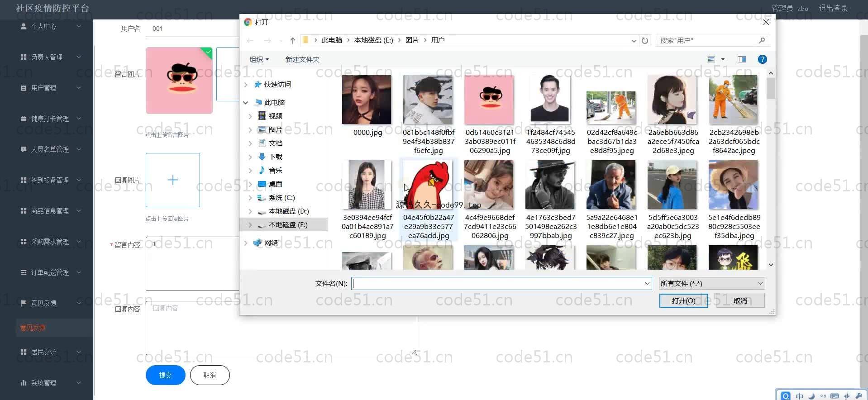Select 网络 in navigation tree
This screenshot has height=400, width=868.
point(271,243)
